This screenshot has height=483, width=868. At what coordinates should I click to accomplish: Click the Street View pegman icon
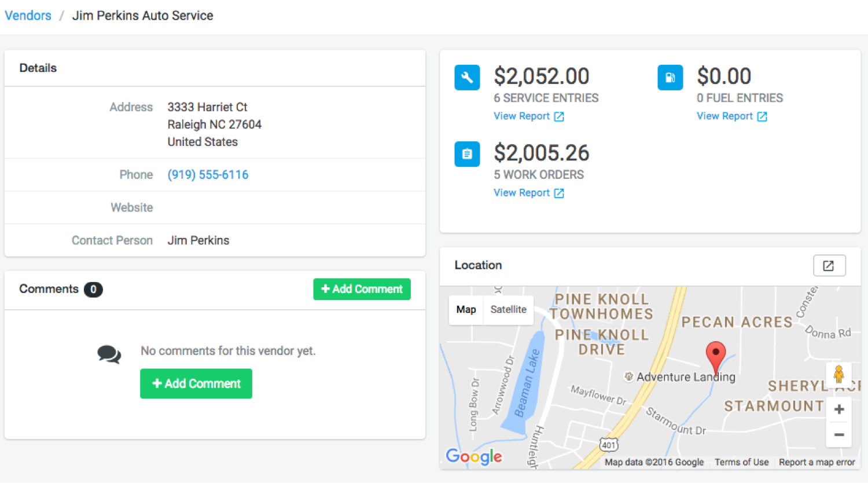(x=838, y=374)
